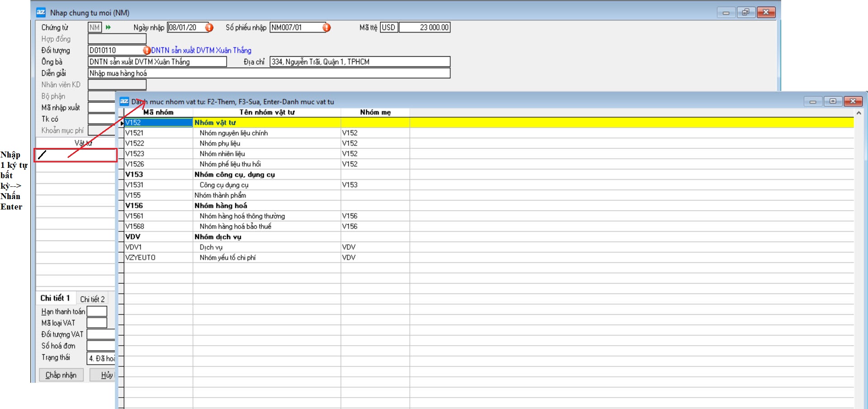Maximize the Danh muc nhom vat tu window

tap(833, 101)
